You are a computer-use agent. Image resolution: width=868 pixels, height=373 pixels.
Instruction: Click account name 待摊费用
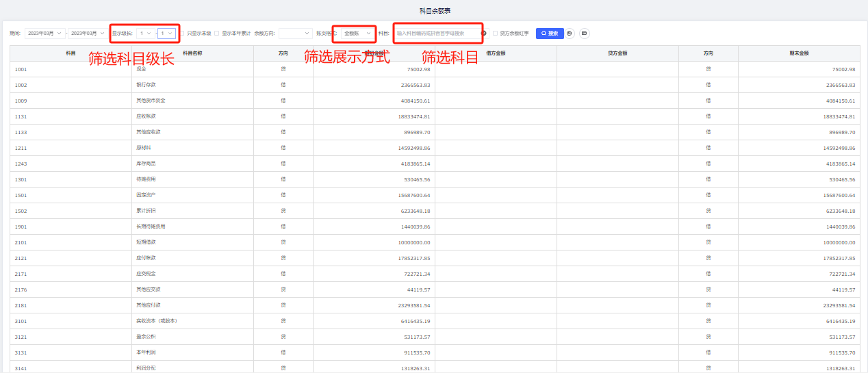point(146,179)
